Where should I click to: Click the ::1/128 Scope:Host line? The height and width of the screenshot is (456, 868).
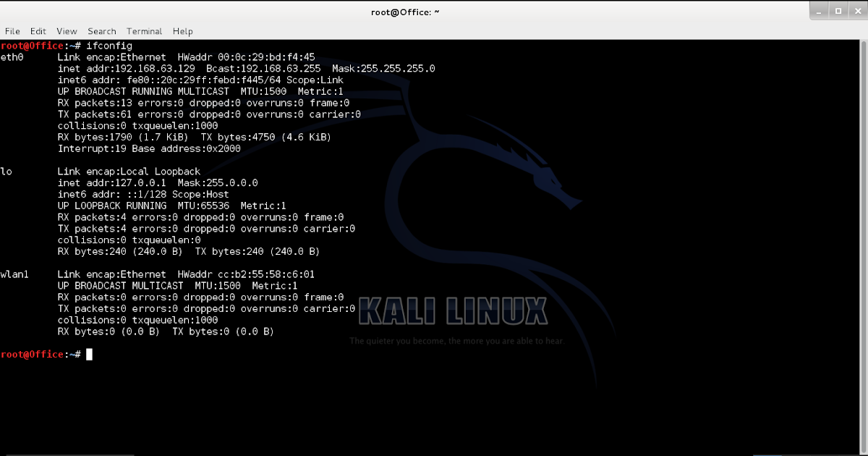point(143,195)
